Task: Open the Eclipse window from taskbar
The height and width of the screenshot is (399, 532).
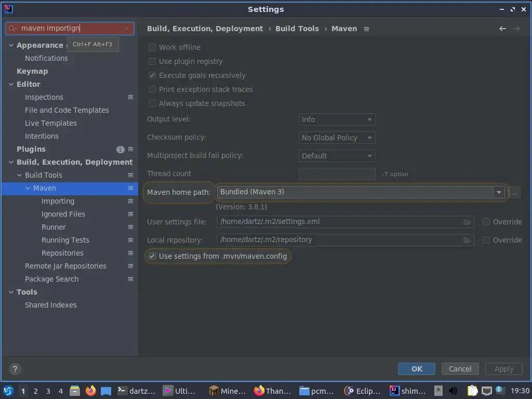Action: (x=362, y=391)
